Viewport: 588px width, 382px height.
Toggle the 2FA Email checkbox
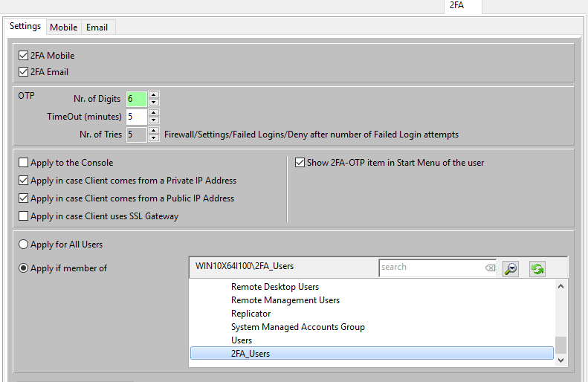coord(24,72)
